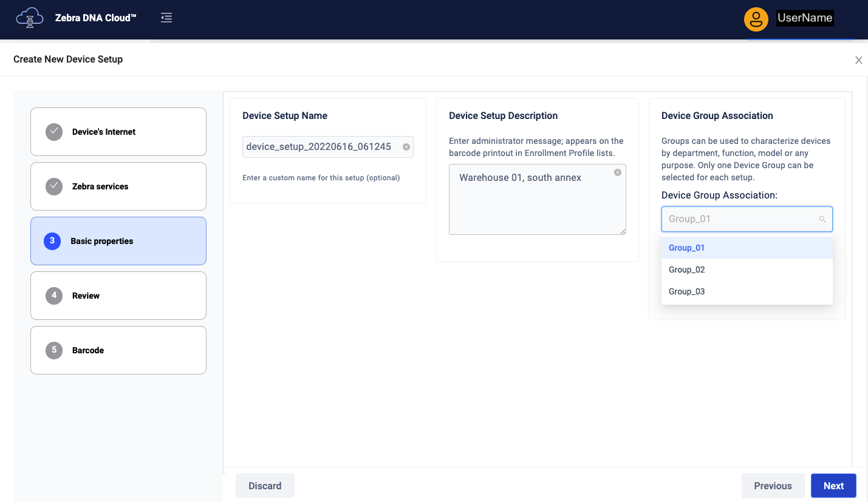This screenshot has height=502, width=868.
Task: Clear the Device Setup Description text
Action: click(x=618, y=172)
